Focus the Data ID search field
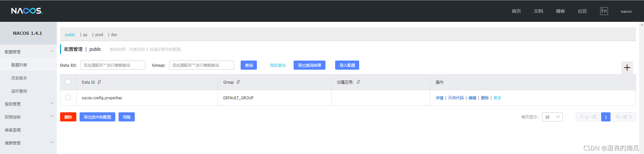This screenshot has width=644, height=154. [x=113, y=65]
